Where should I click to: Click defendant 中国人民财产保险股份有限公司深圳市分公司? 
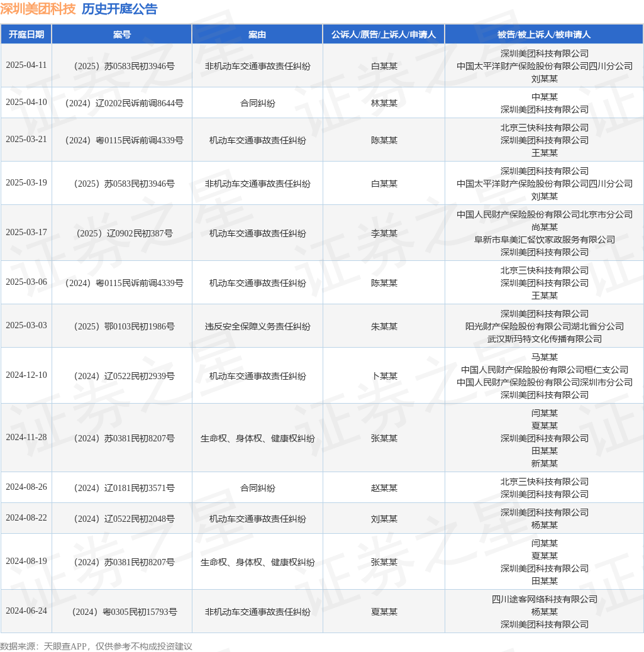(545, 382)
